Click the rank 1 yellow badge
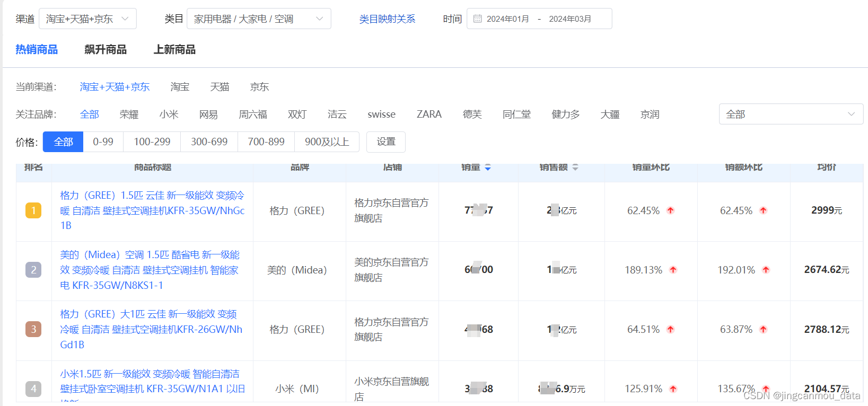The width and height of the screenshot is (868, 406). tap(33, 210)
